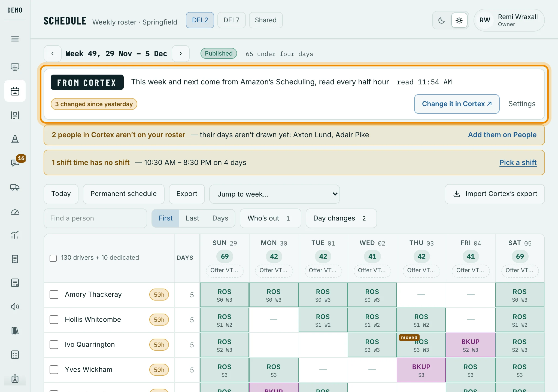Open the ID badge sidebar icon

pos(15,379)
